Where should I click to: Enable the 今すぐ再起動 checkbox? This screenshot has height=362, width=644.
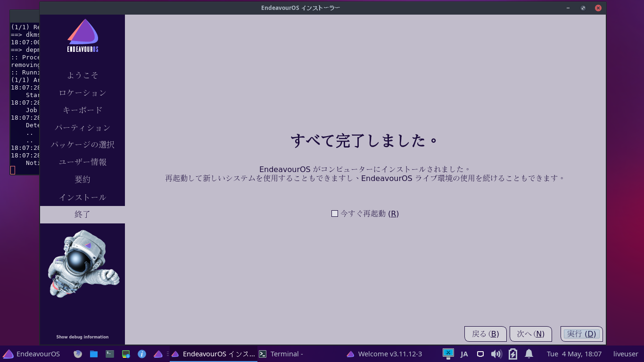(x=335, y=214)
